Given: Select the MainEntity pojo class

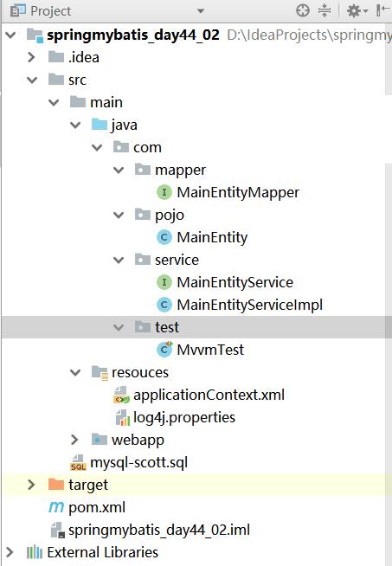Looking at the screenshot, I should tap(212, 237).
